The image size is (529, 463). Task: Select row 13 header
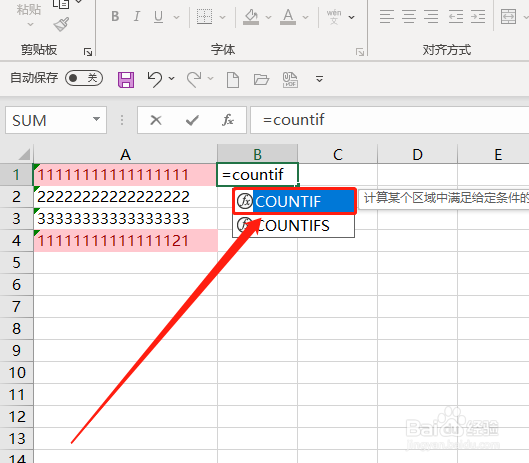[16, 438]
